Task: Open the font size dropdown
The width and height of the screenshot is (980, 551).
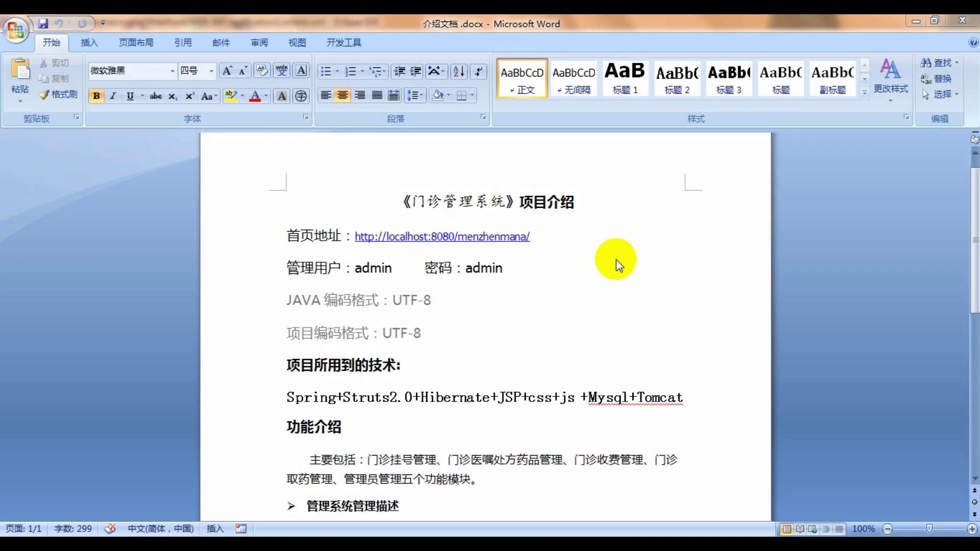Action: click(211, 71)
